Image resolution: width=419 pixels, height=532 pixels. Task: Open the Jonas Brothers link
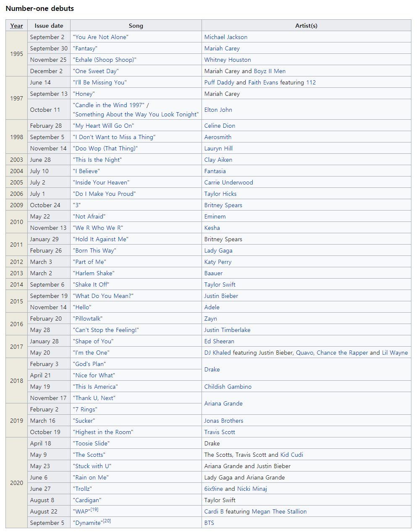[x=224, y=421]
